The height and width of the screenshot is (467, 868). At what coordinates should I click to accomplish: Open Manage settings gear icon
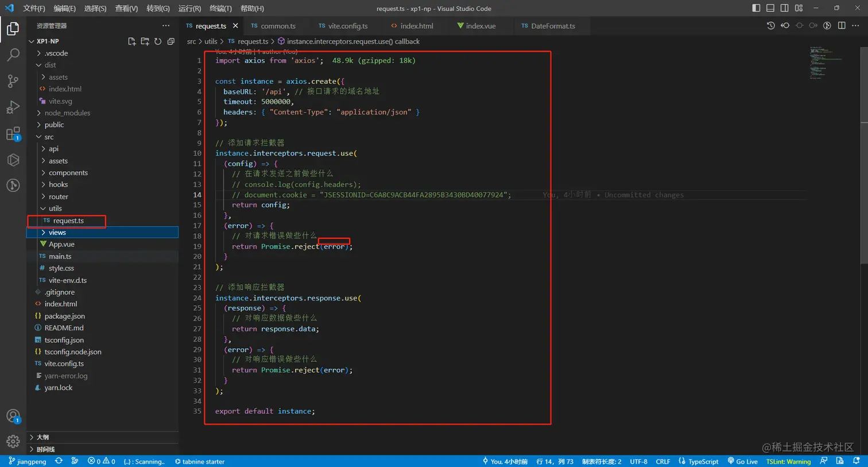[13, 441]
